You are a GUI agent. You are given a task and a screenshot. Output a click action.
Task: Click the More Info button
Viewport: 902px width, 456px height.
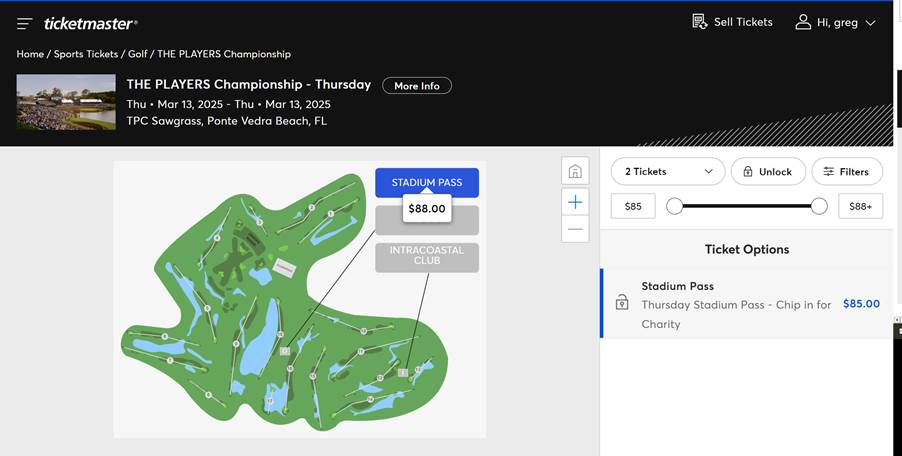click(417, 86)
